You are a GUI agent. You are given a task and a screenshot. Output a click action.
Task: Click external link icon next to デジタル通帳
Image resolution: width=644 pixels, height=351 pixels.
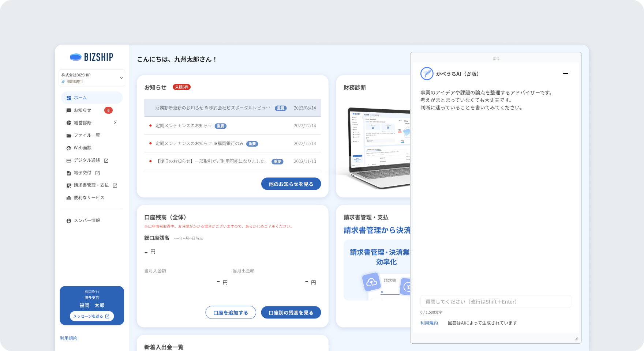106,161
